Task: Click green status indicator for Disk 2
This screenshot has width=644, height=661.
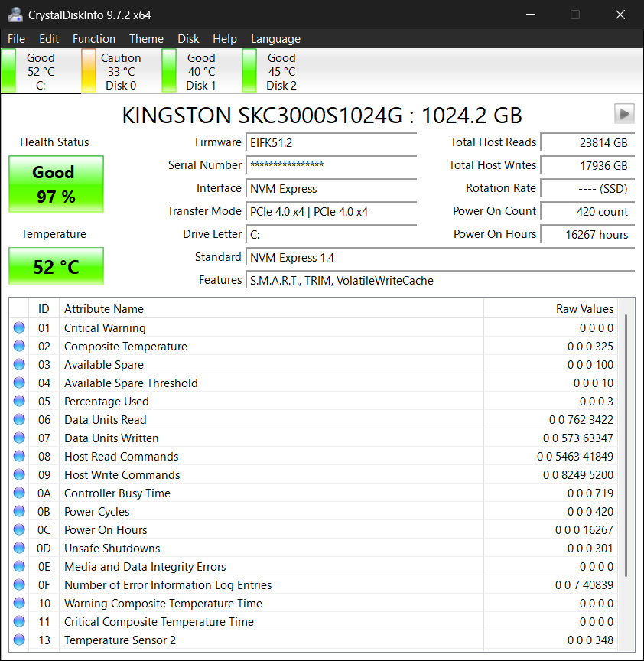Action: pos(249,70)
